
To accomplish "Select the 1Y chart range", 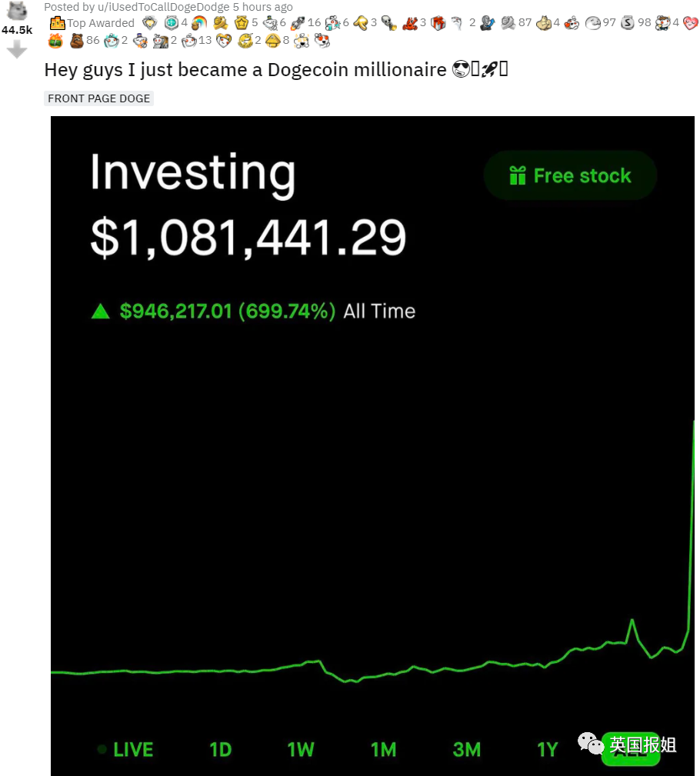I will tap(548, 749).
